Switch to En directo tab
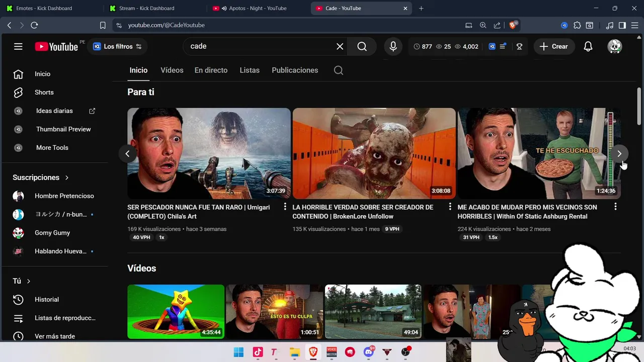 [211, 70]
